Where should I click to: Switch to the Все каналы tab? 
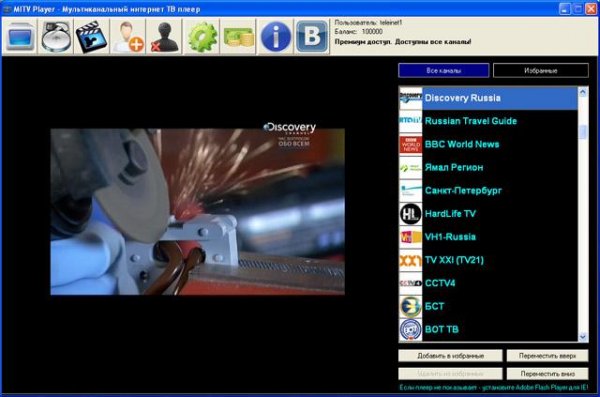tap(443, 70)
